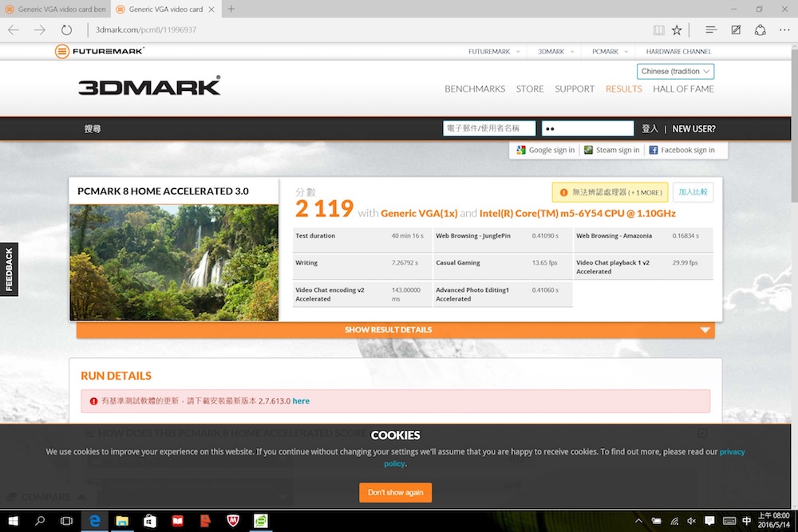The image size is (798, 532).
Task: Open File Explorer from the taskbar
Action: coord(122,522)
